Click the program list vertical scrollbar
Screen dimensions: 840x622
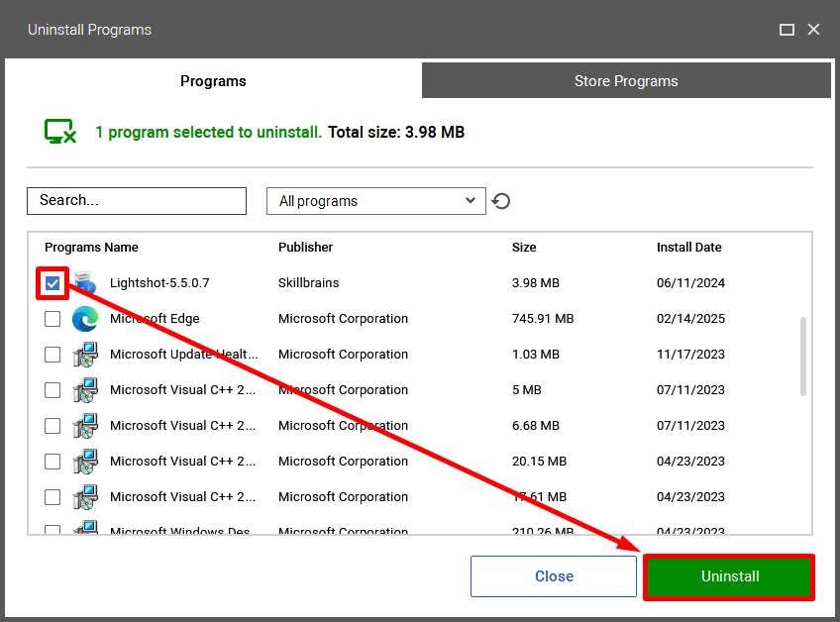pyautogui.click(x=803, y=357)
